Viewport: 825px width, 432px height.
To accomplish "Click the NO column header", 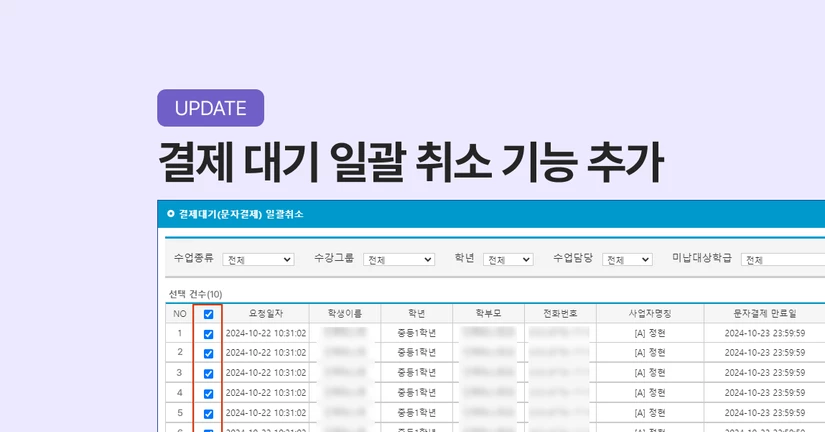I will point(179,314).
